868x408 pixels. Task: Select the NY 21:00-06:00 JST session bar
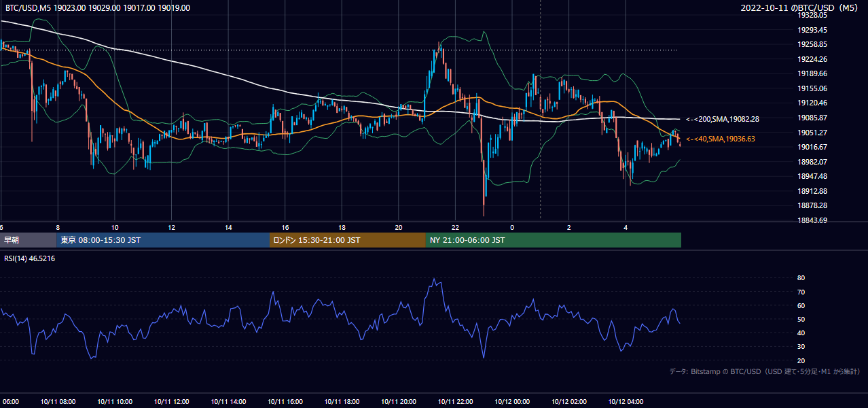[x=554, y=240]
